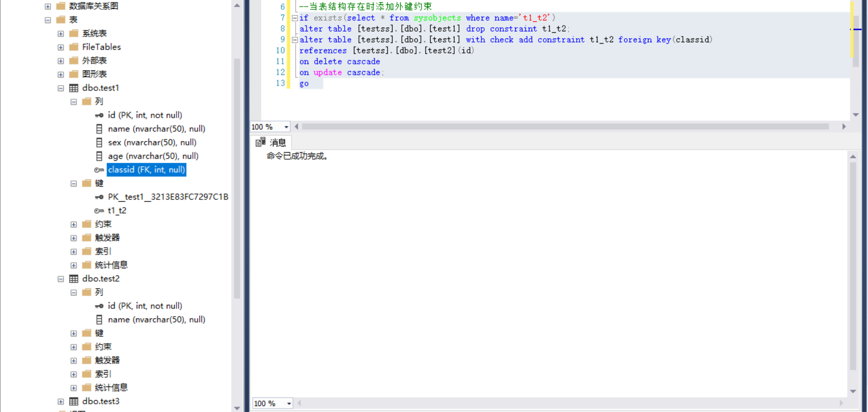This screenshot has height=412, width=868.
Task: Expand the 数据库关系图 node
Action: pos(48,7)
